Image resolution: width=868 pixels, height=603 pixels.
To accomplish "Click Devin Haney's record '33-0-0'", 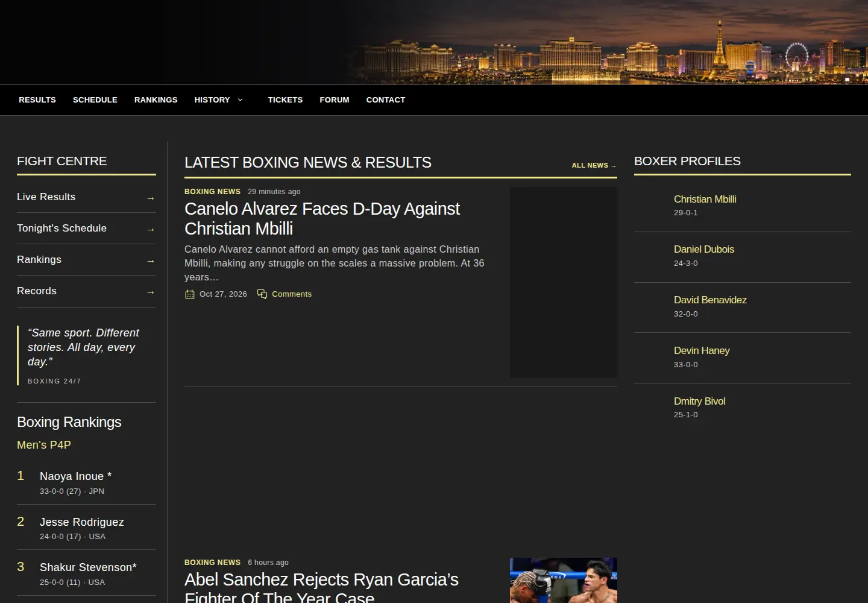I will 686,365.
